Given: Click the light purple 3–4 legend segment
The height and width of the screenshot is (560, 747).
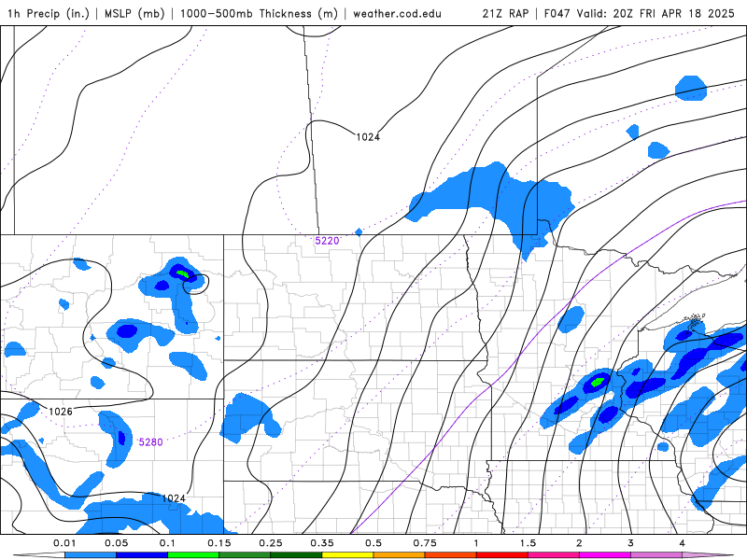Looking at the screenshot, I should pyautogui.click(x=656, y=555).
